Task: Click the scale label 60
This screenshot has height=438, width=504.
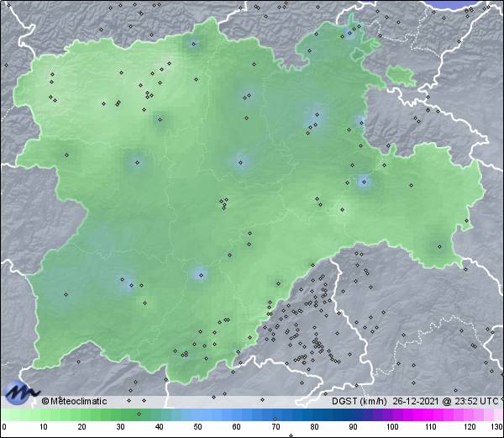Action: click(x=237, y=427)
